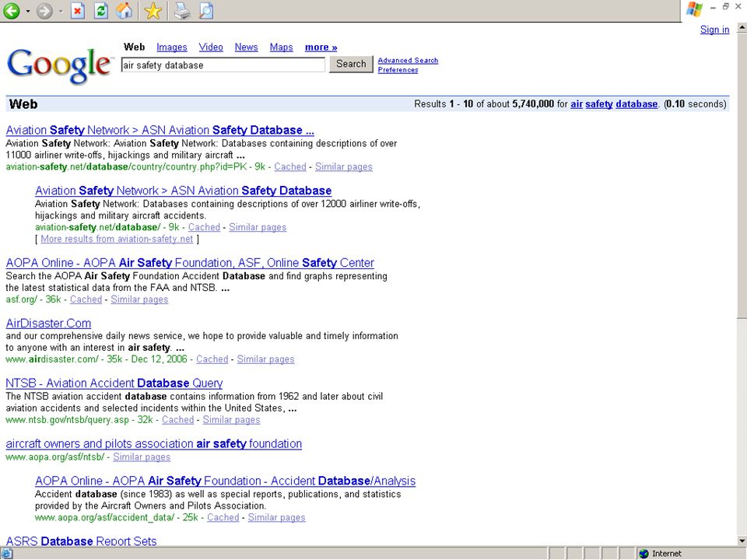Expand the 'more »' services link
The height and width of the screenshot is (560, 747).
pyautogui.click(x=321, y=47)
